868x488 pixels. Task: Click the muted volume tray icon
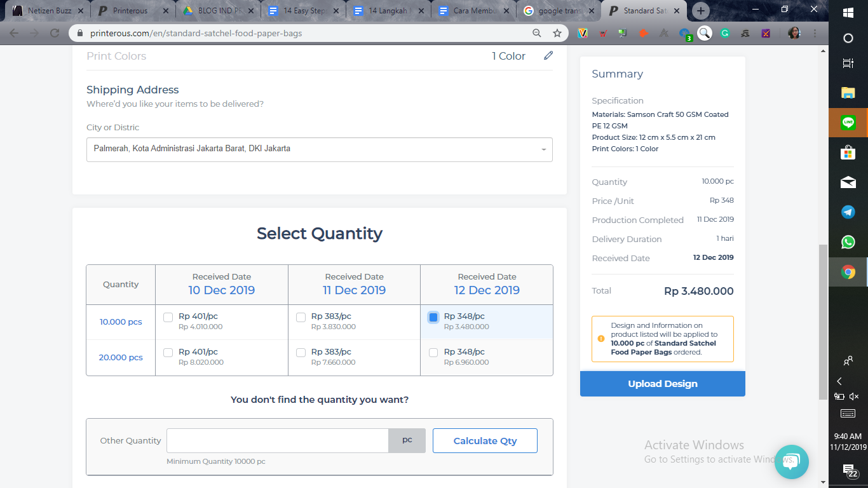pyautogui.click(x=853, y=396)
